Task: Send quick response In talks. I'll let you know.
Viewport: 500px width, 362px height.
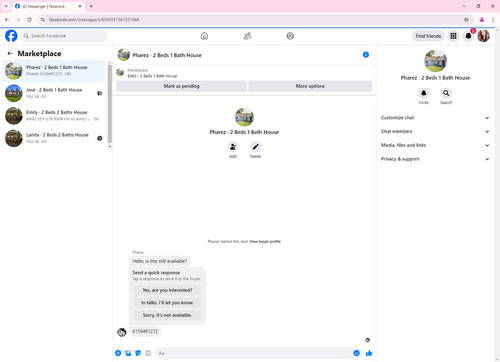Action: click(167, 303)
